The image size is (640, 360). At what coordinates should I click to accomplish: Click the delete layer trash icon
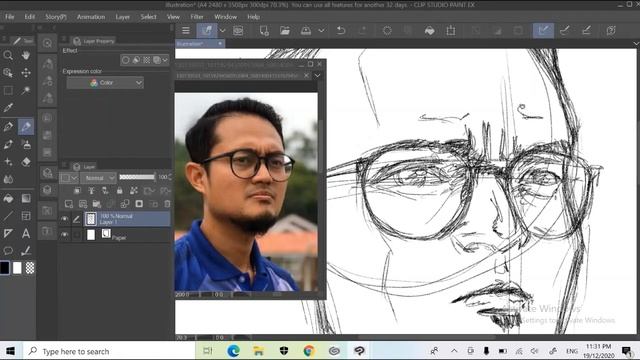pyautogui.click(x=167, y=204)
